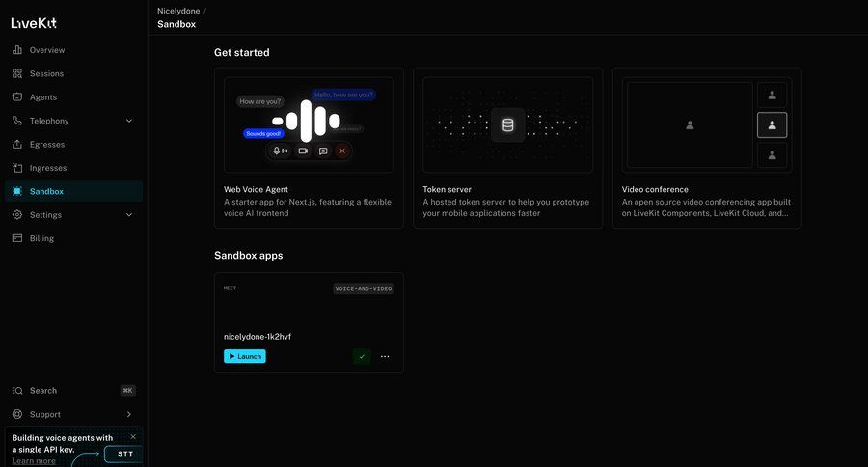Screen dimensions: 868x467
Task: Click the green checkmark on nicelydone-1k2hvf
Action: 362,356
